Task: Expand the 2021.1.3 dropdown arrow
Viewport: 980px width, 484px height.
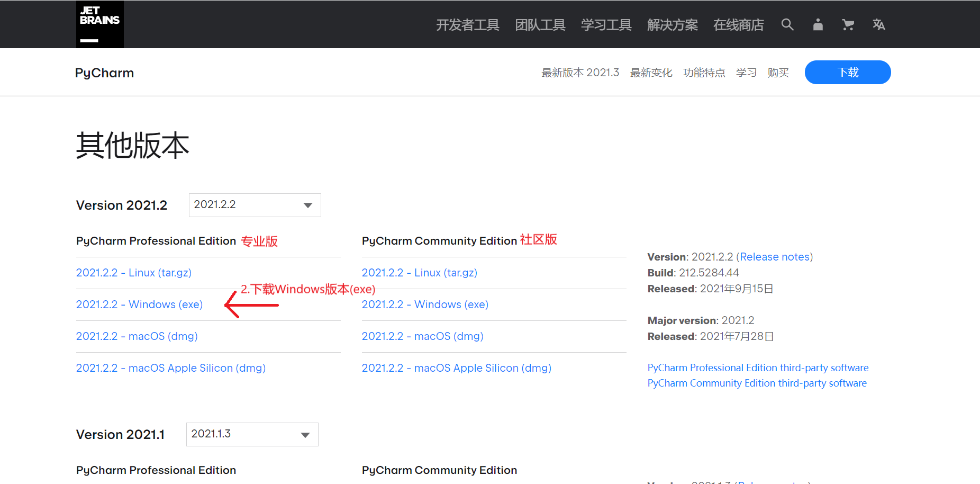Action: tap(305, 435)
